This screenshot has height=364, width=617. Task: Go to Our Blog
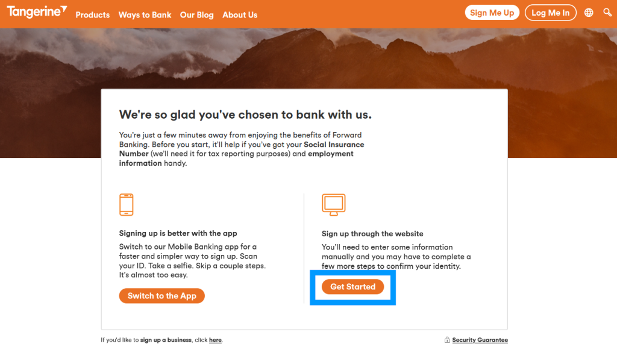tap(197, 15)
